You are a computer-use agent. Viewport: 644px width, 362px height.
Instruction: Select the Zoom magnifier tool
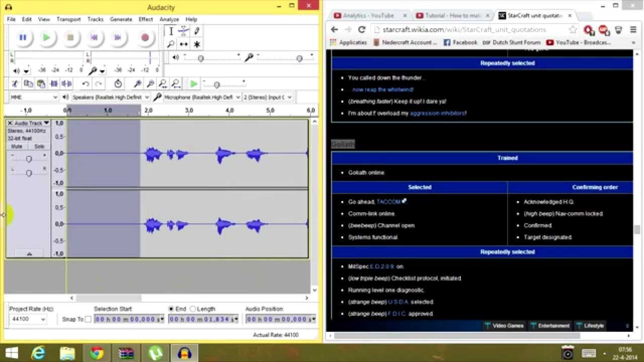tap(171, 44)
